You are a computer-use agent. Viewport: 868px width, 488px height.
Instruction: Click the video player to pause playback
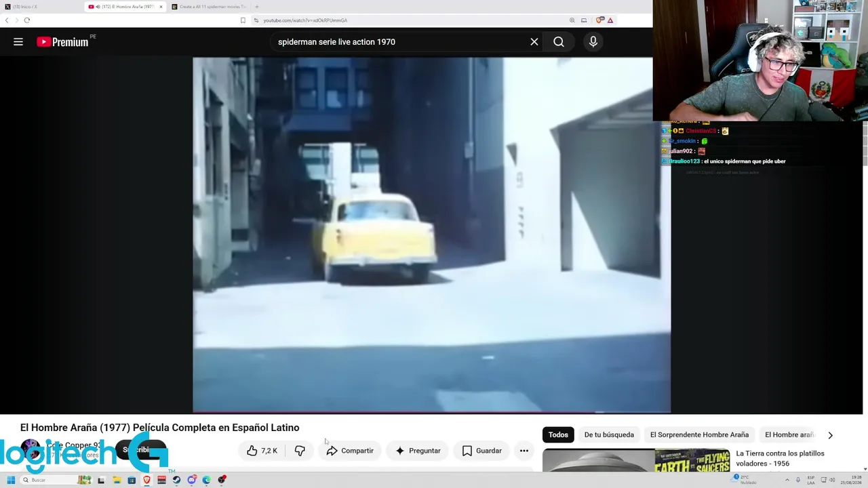431,235
